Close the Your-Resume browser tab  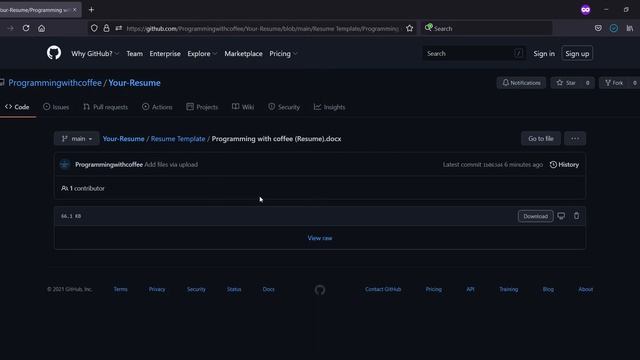(x=74, y=10)
